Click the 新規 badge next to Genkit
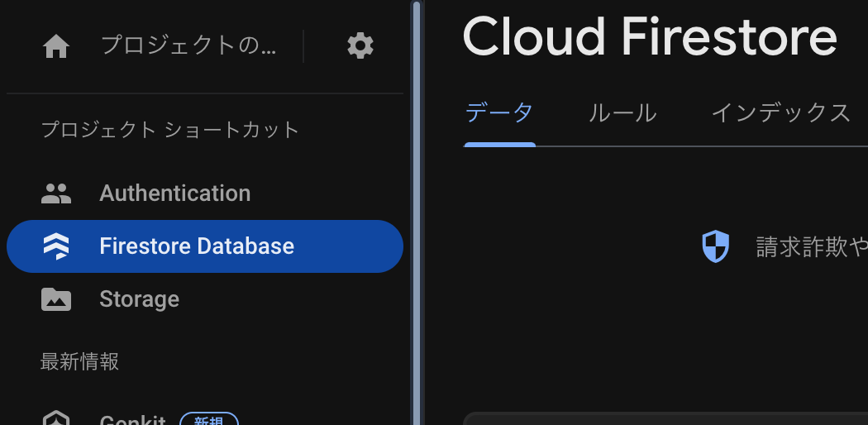 point(209,419)
